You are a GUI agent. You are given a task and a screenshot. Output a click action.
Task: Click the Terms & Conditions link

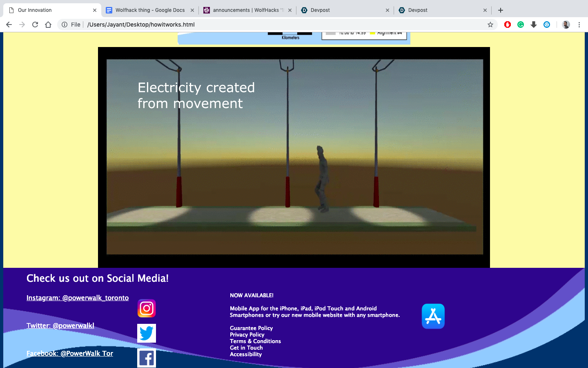[255, 341]
